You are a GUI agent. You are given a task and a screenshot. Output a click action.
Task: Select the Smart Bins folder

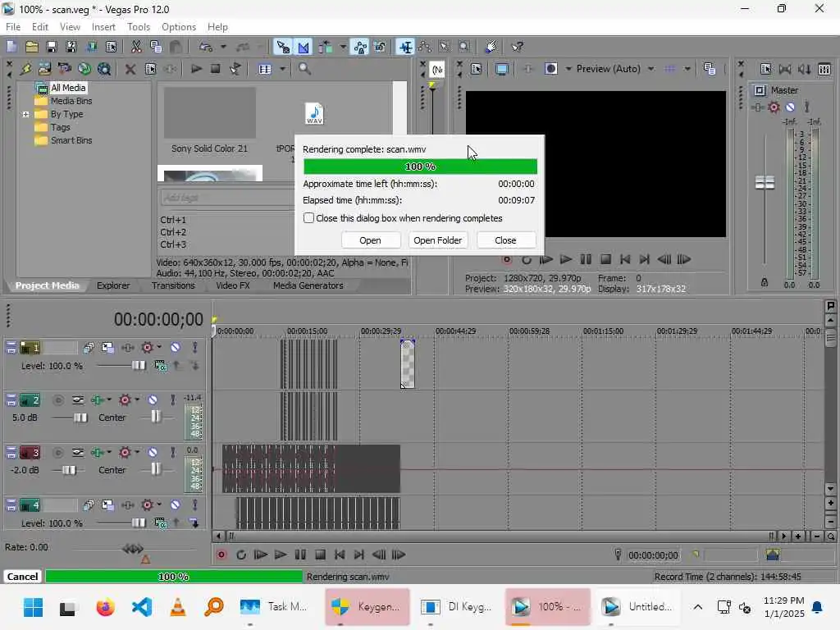click(71, 140)
